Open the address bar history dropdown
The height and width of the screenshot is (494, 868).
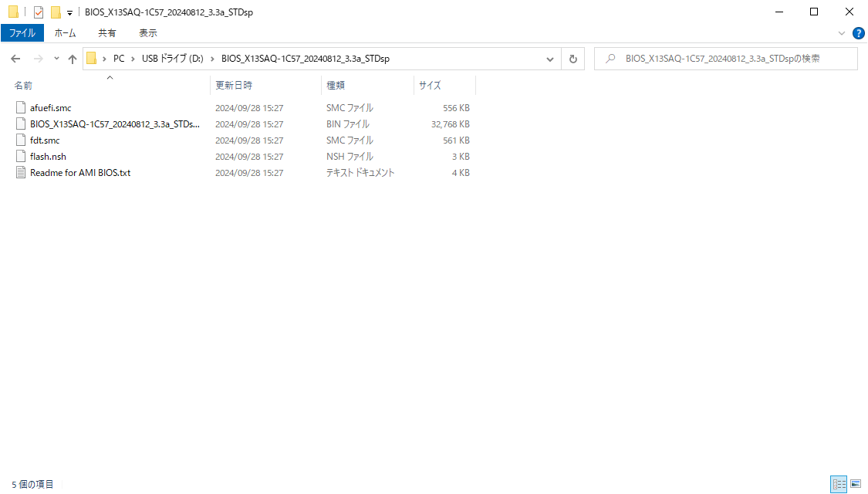click(x=550, y=59)
